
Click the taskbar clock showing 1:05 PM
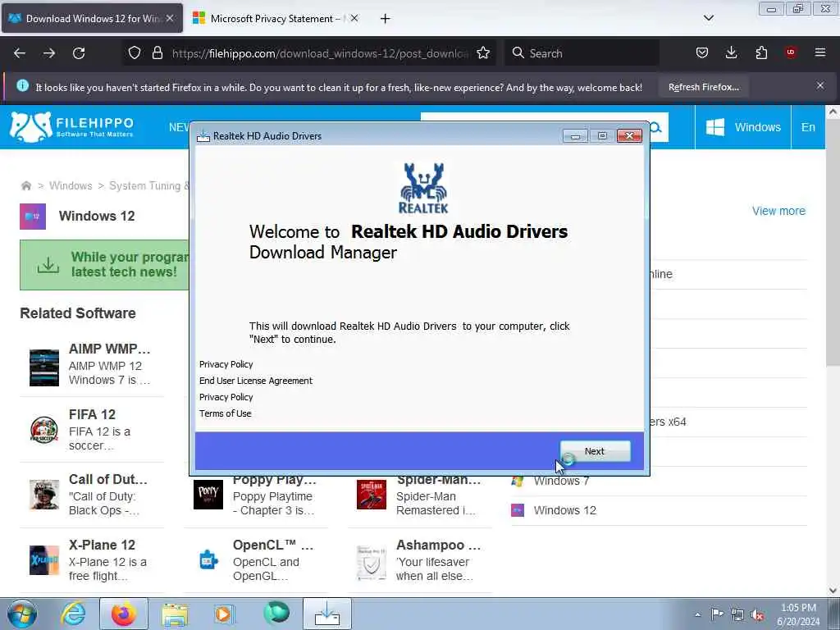coord(798,614)
